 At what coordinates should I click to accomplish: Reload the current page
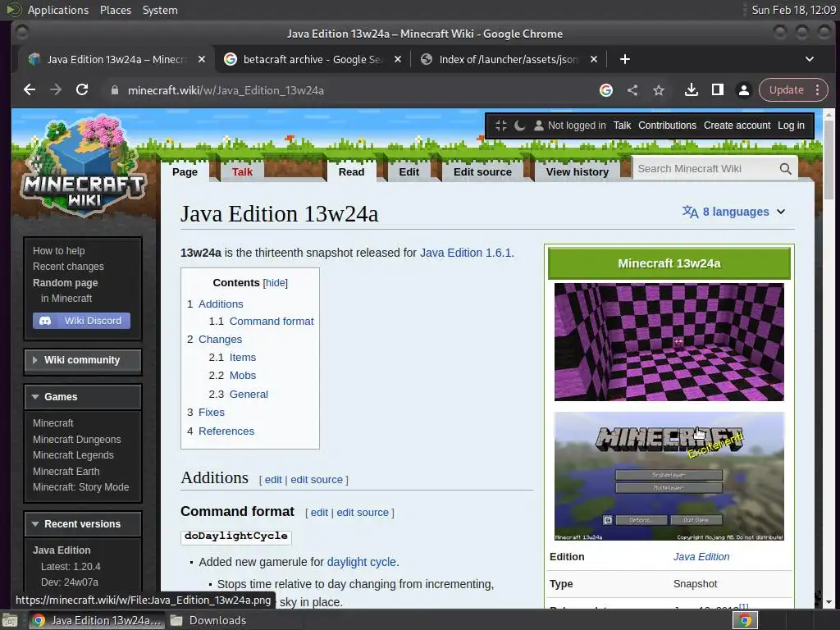click(82, 90)
